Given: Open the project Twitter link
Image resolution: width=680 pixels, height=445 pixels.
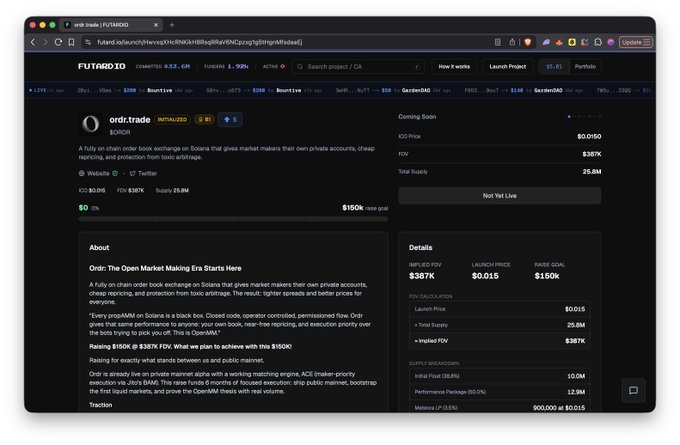Looking at the screenshot, I should (x=144, y=173).
